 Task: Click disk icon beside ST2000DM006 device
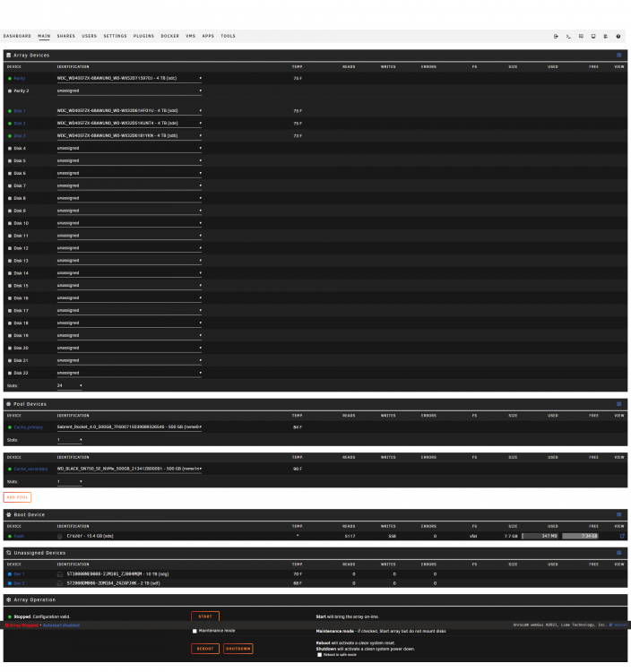pyautogui.click(x=59, y=583)
